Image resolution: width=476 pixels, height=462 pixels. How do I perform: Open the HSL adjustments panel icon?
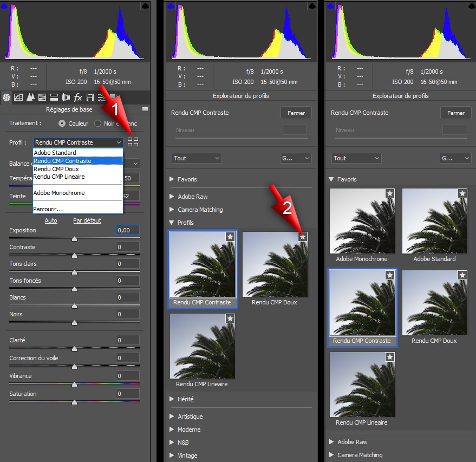[x=42, y=97]
